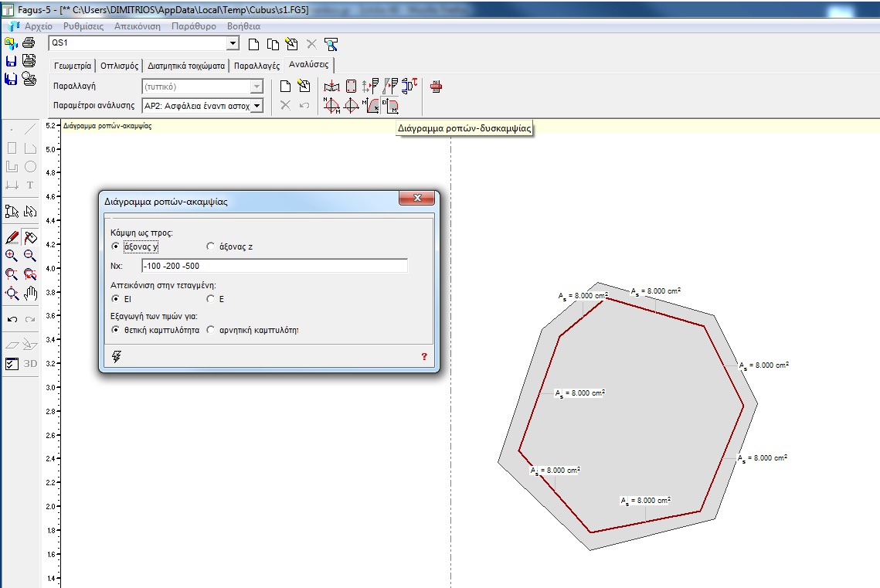Select the 'άξονας z' radio button
The image size is (880, 588).
point(211,246)
